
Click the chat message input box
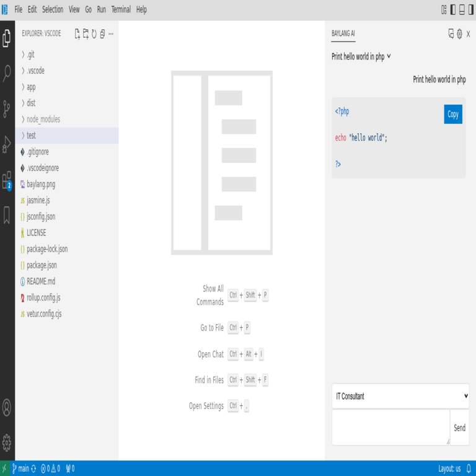coord(390,427)
